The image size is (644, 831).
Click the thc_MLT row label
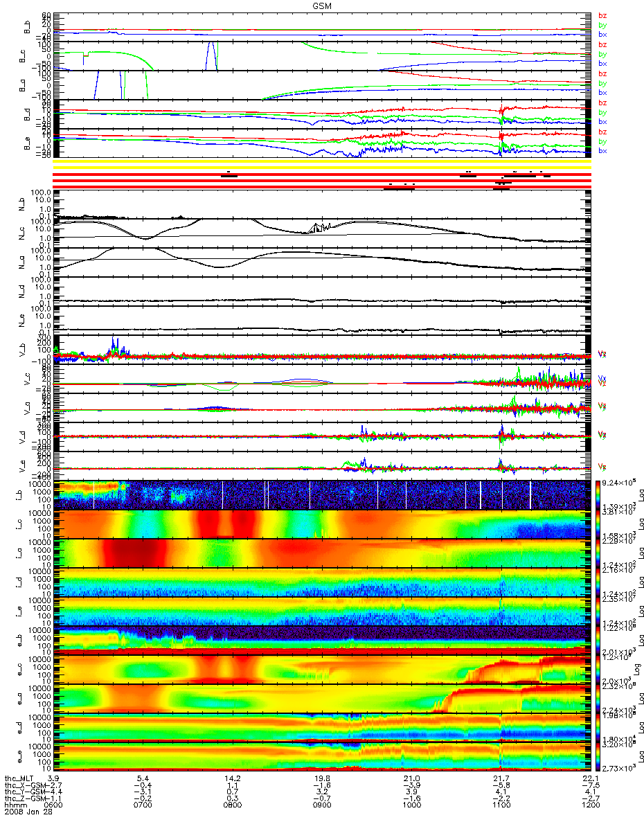coord(19,779)
